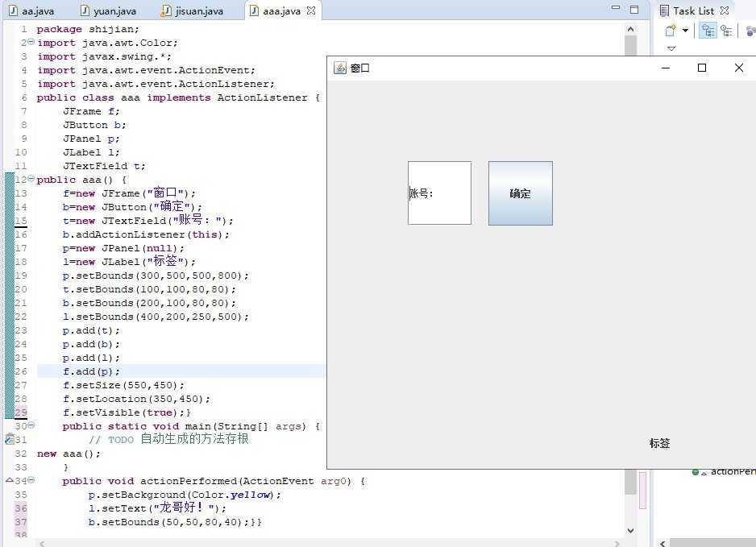Switch to the aa.java editor tab
This screenshot has width=756, height=547.
pyautogui.click(x=31, y=10)
